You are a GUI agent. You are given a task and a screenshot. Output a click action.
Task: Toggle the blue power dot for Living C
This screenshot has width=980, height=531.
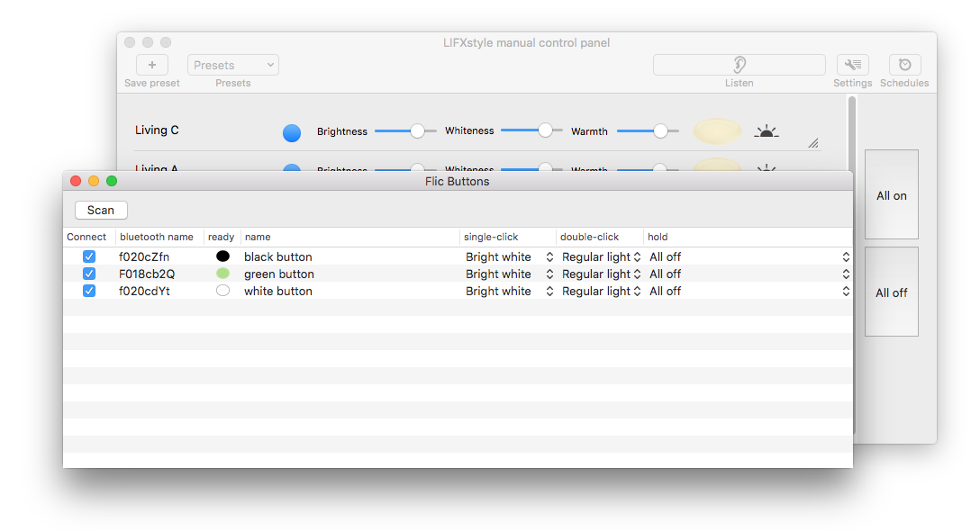291,132
